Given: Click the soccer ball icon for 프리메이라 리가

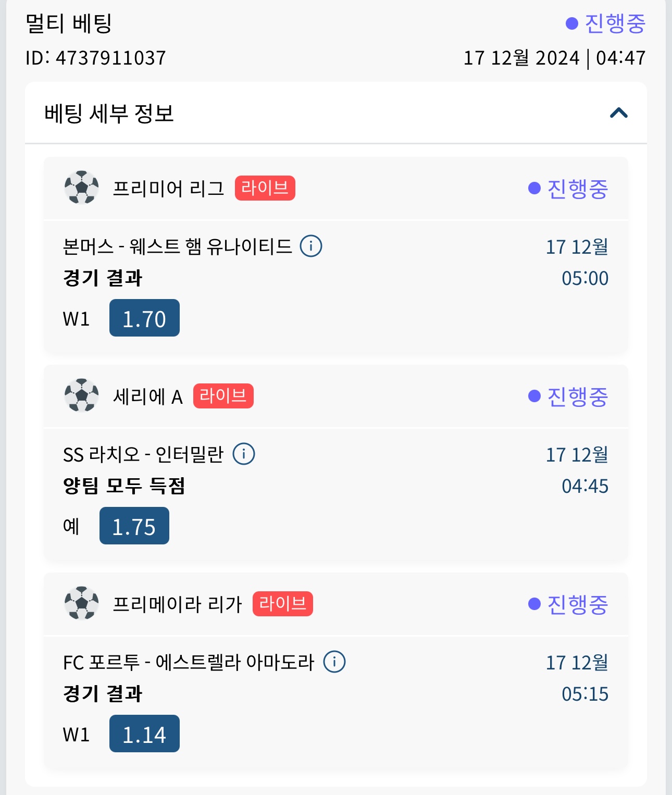Looking at the screenshot, I should click(x=81, y=603).
